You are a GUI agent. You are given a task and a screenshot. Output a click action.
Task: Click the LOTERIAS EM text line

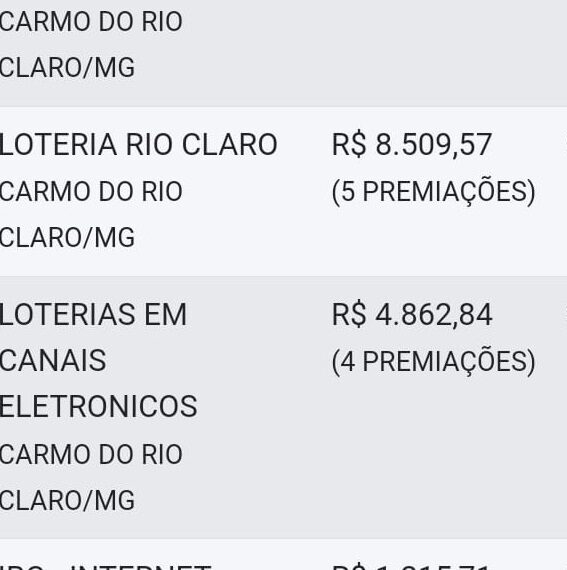[x=93, y=314]
